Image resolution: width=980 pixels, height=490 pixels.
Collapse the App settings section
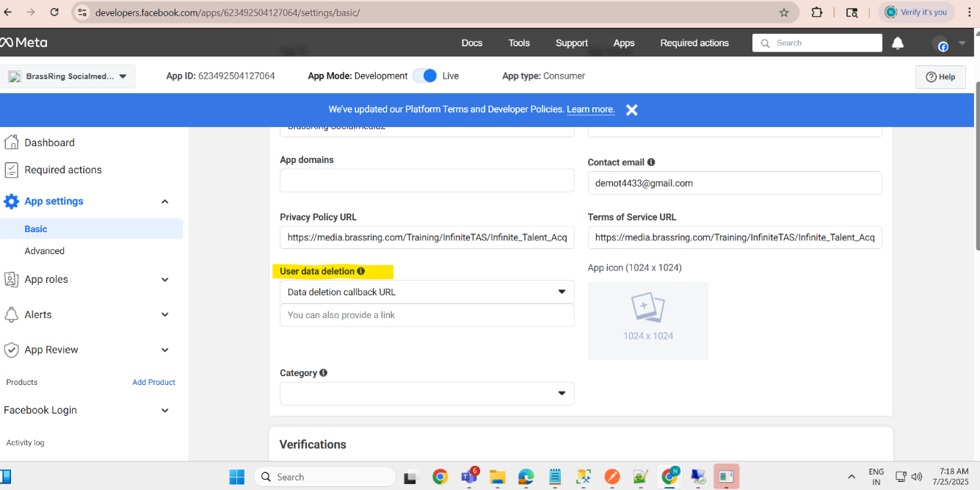[165, 201]
